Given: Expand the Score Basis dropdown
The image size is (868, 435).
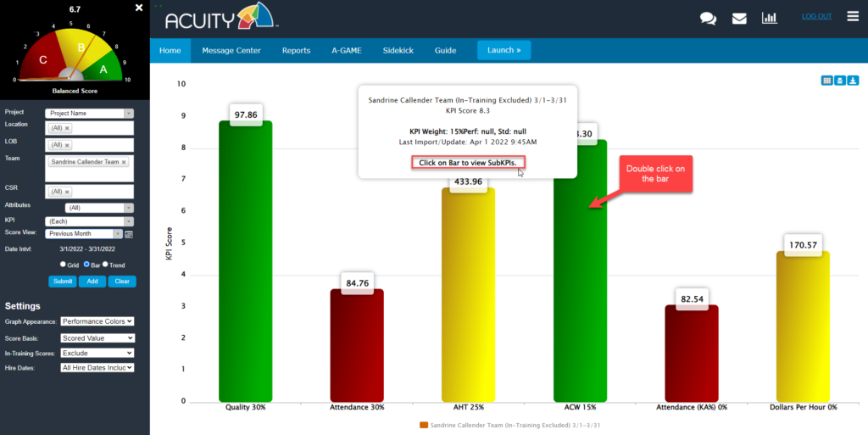Looking at the screenshot, I should coord(97,337).
